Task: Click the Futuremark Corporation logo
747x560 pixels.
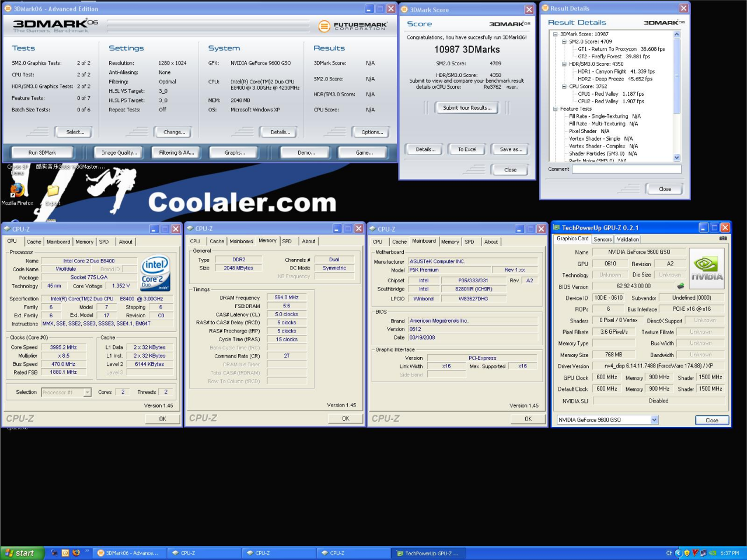Action: pyautogui.click(x=353, y=26)
